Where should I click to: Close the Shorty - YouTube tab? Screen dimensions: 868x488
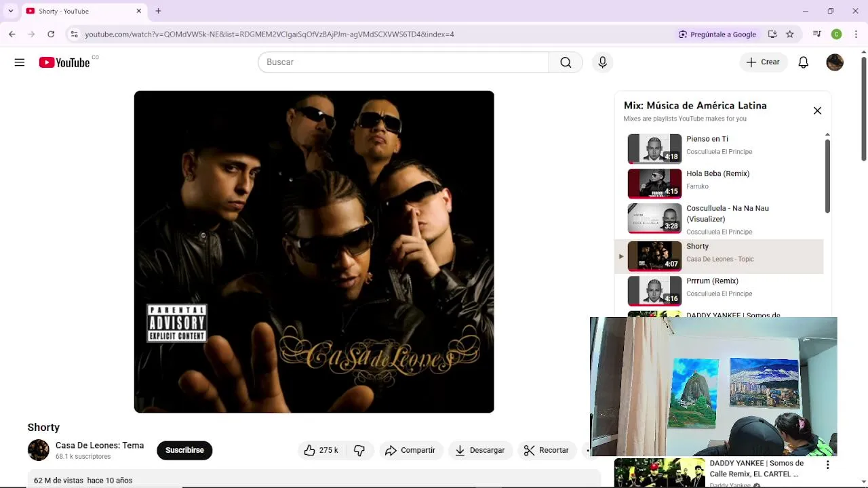click(139, 11)
